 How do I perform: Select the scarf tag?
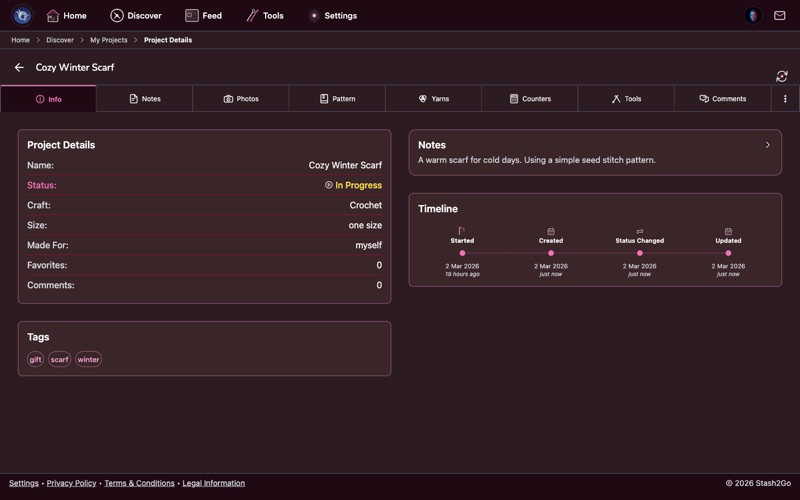(59, 359)
